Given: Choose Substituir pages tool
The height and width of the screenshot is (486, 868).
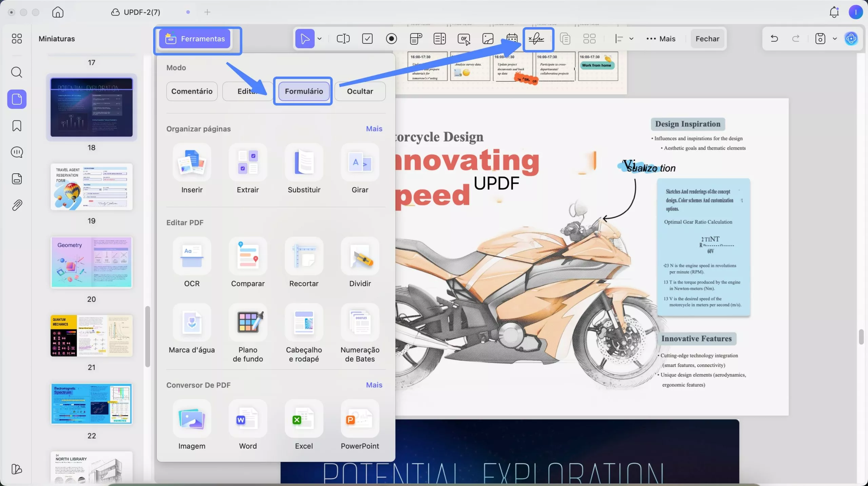Looking at the screenshot, I should click(304, 169).
